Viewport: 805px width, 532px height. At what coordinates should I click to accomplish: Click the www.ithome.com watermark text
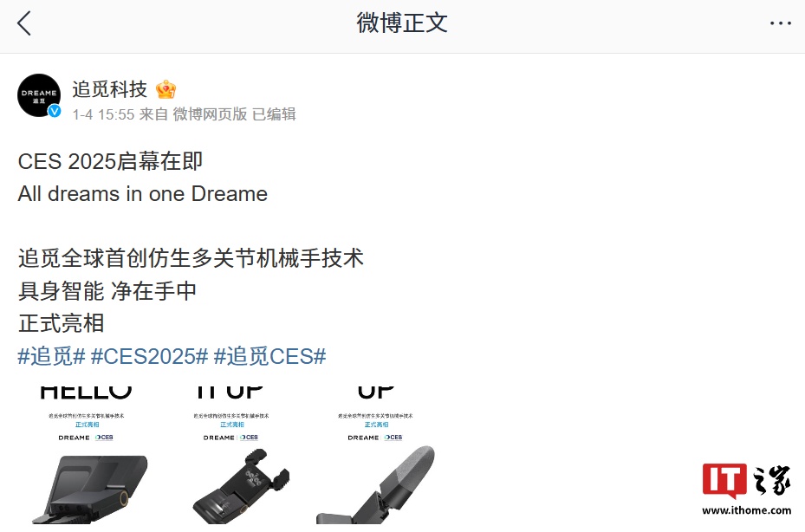(746, 510)
